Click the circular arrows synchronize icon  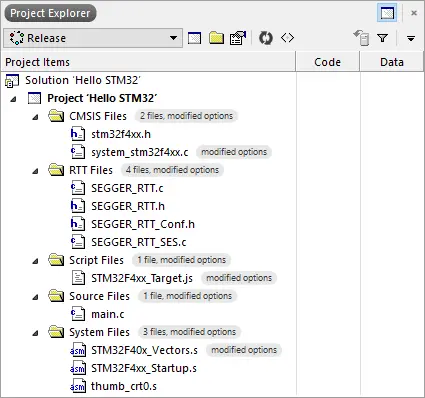pos(266,38)
